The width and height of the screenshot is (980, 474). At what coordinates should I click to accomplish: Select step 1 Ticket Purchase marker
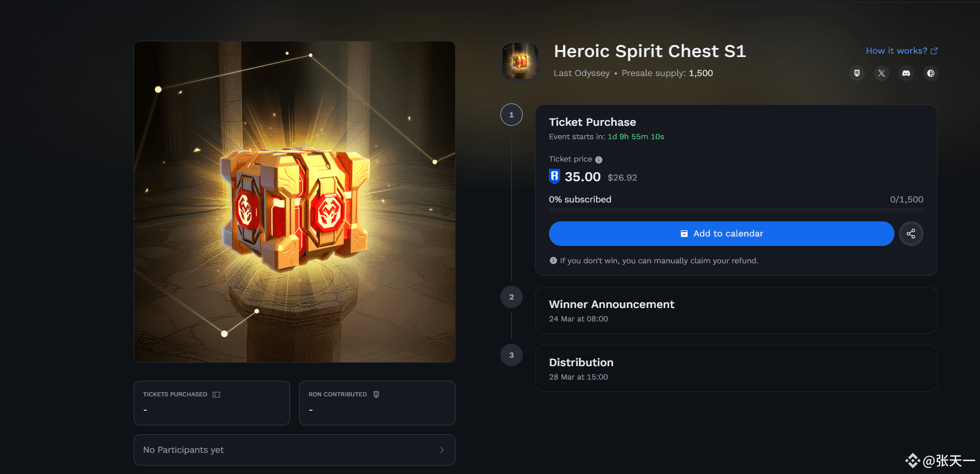(x=512, y=115)
